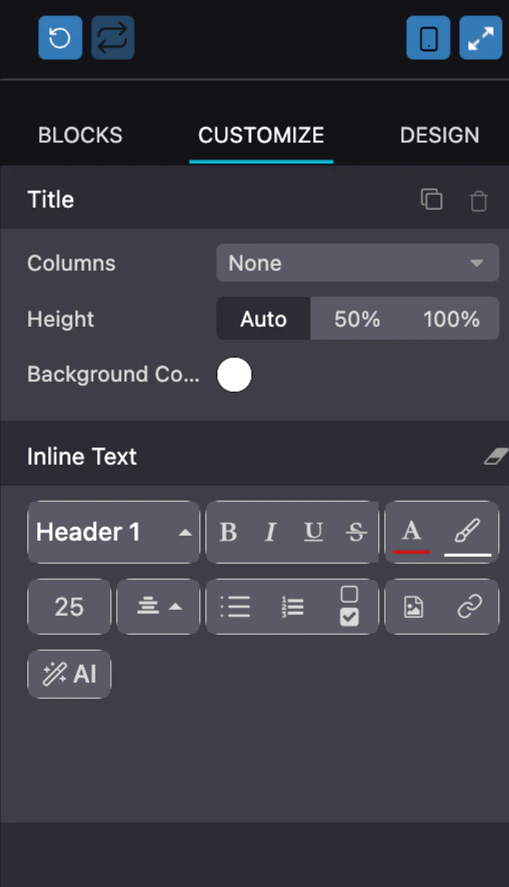The width and height of the screenshot is (509, 887).
Task: Apply strikethrough formatting
Action: coord(356,532)
